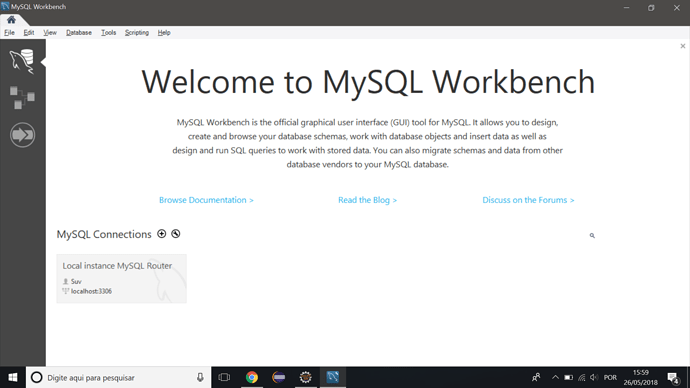Open the Scripting menu
690x388 pixels.
[x=137, y=33]
